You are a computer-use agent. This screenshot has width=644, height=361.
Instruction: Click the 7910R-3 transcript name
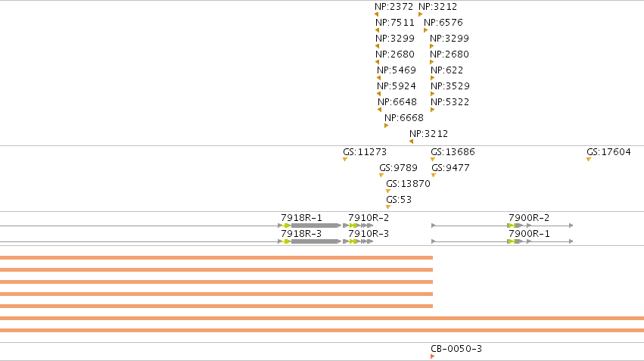[369, 234]
